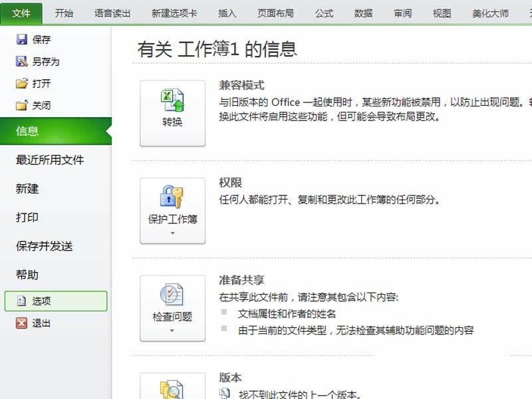Open Excel options via 选项 icon
Image resolution: width=532 pixels, height=399 pixels.
pos(21,301)
